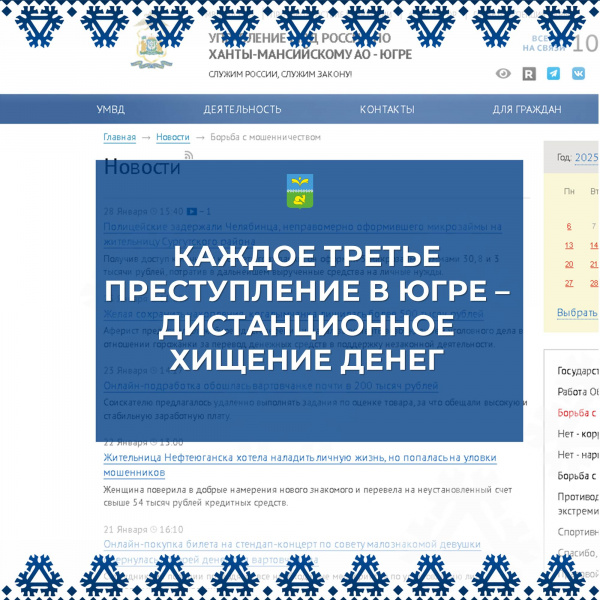Go to Главная breadcrumb link

[x=119, y=137]
